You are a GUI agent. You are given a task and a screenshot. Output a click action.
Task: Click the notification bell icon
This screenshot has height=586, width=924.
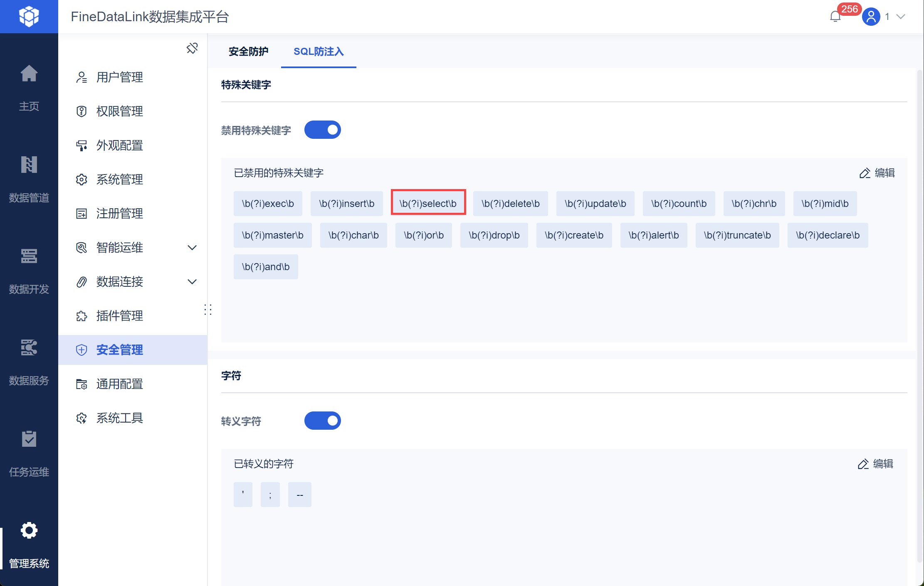(835, 17)
